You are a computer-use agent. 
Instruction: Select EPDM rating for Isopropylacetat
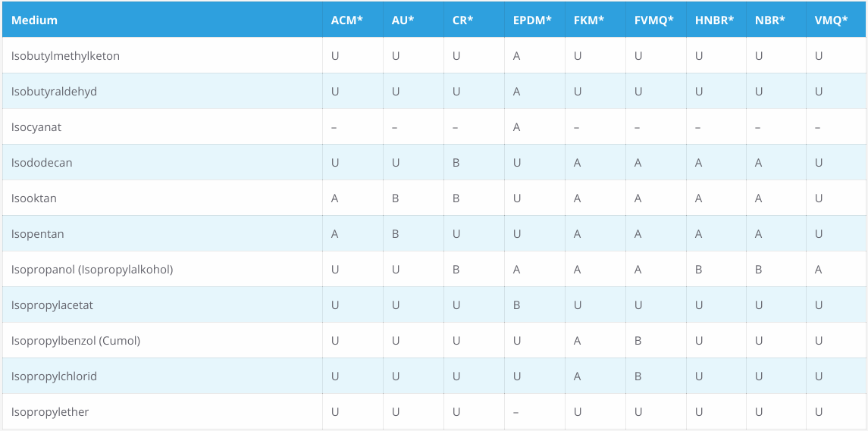tap(516, 305)
